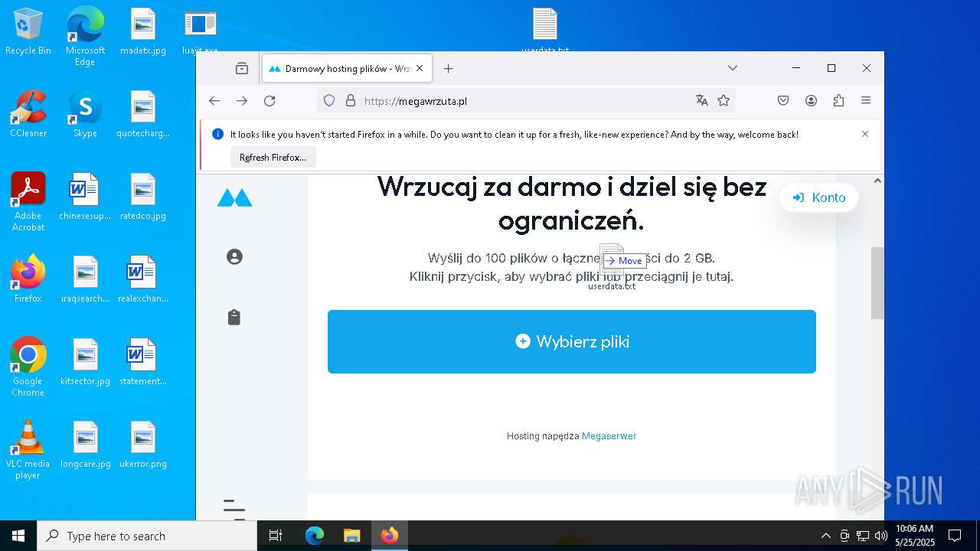980x551 pixels.
Task: Go forward in Firefox
Action: 242,100
